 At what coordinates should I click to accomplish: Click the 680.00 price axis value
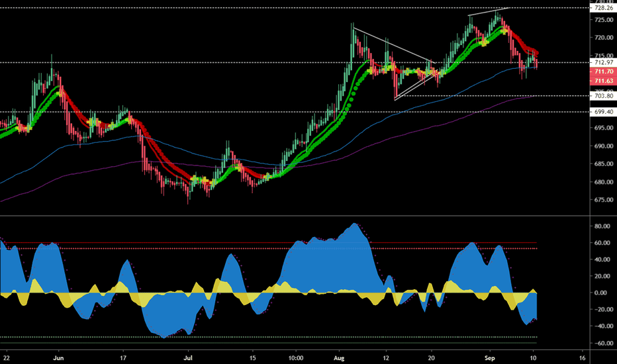click(x=604, y=182)
